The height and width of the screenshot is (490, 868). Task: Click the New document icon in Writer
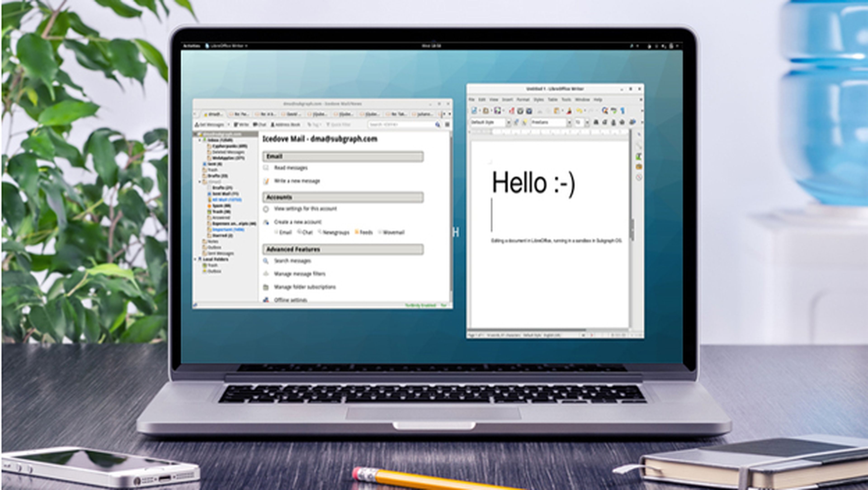pyautogui.click(x=474, y=111)
